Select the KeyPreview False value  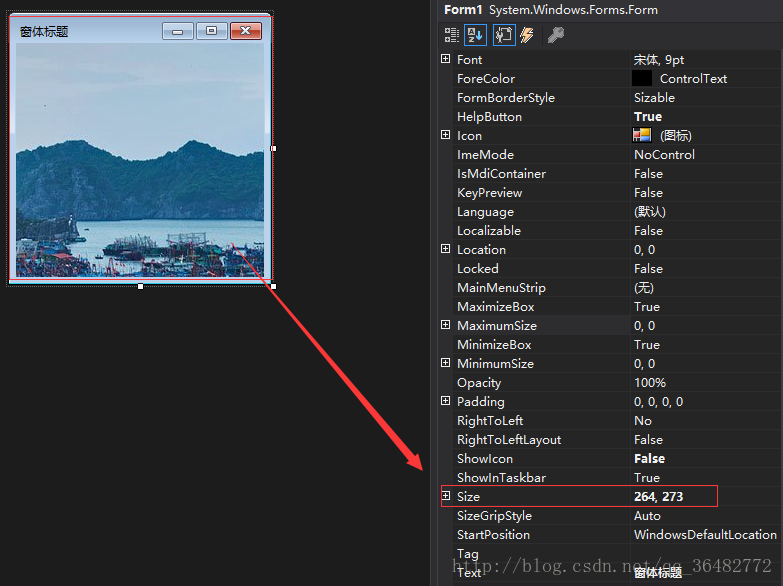(648, 193)
